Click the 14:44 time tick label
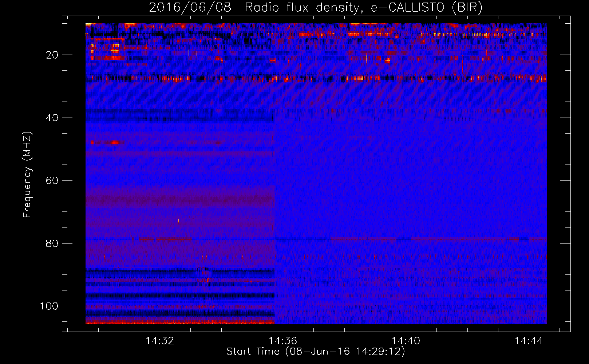The height and width of the screenshot is (364, 589). [x=529, y=341]
